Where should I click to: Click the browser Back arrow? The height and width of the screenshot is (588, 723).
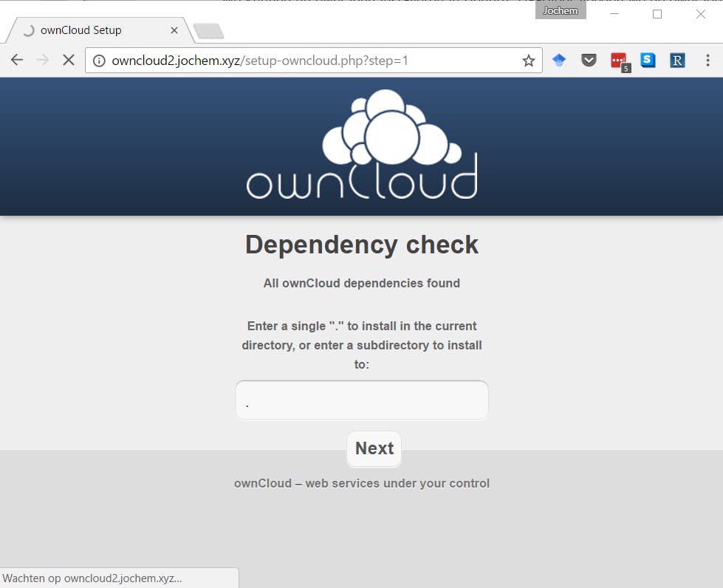click(17, 60)
